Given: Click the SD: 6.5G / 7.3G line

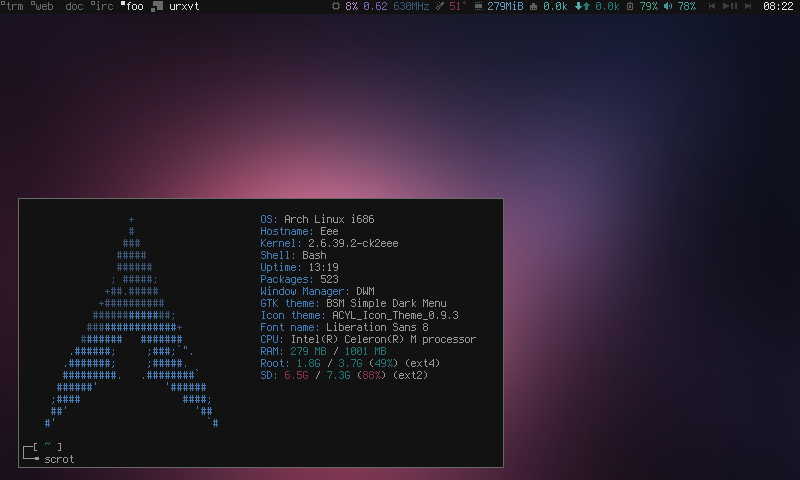Looking at the screenshot, I should [344, 375].
